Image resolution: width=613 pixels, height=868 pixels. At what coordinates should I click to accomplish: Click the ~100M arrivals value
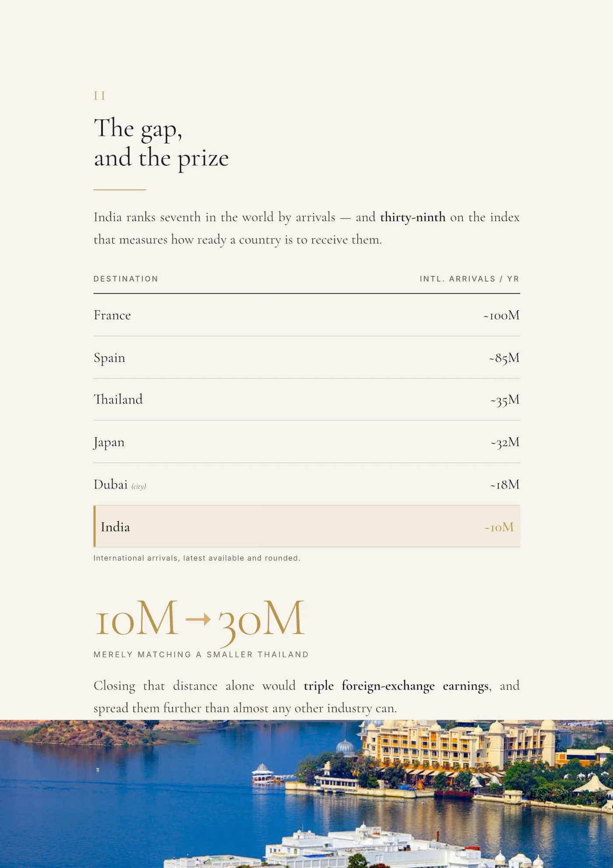click(501, 315)
